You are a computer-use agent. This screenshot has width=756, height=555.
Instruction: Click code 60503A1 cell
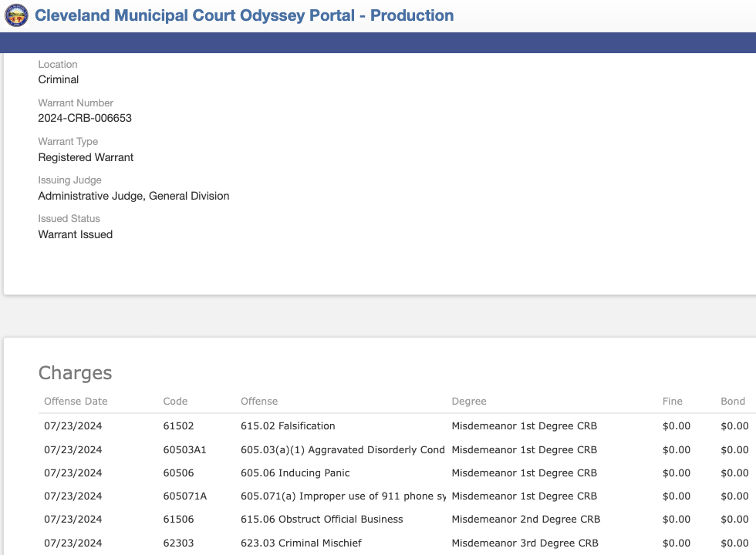point(184,450)
